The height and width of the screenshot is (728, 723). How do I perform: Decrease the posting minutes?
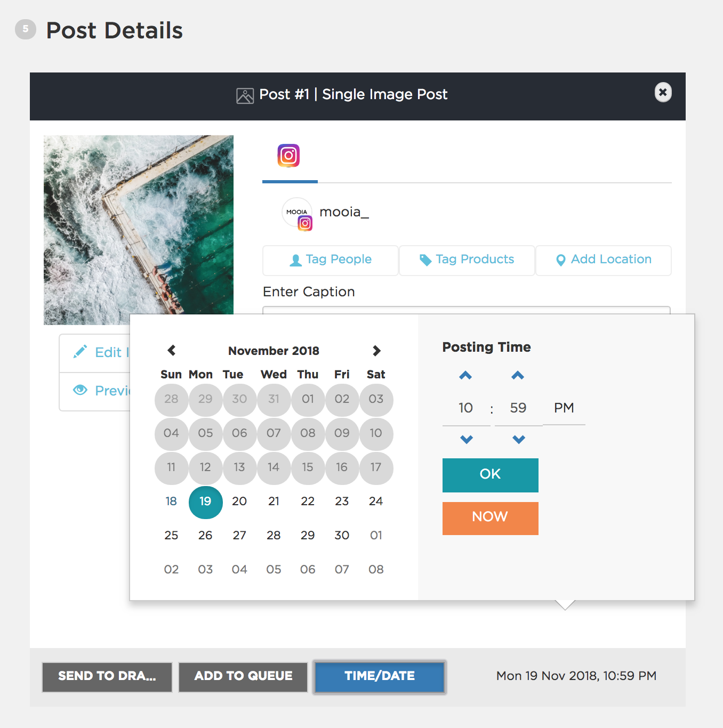[x=519, y=440]
